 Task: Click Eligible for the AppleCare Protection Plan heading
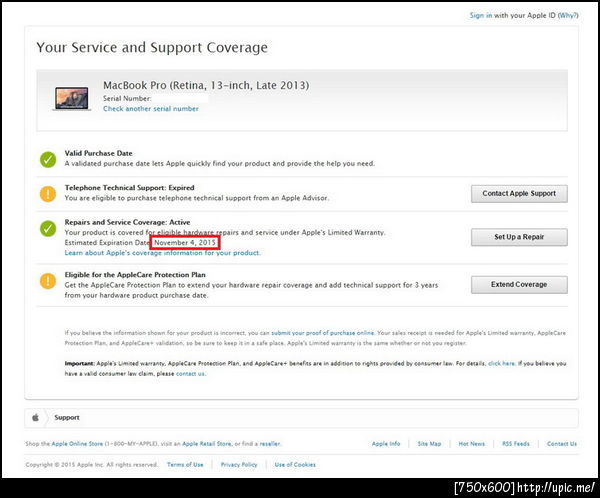(x=135, y=274)
